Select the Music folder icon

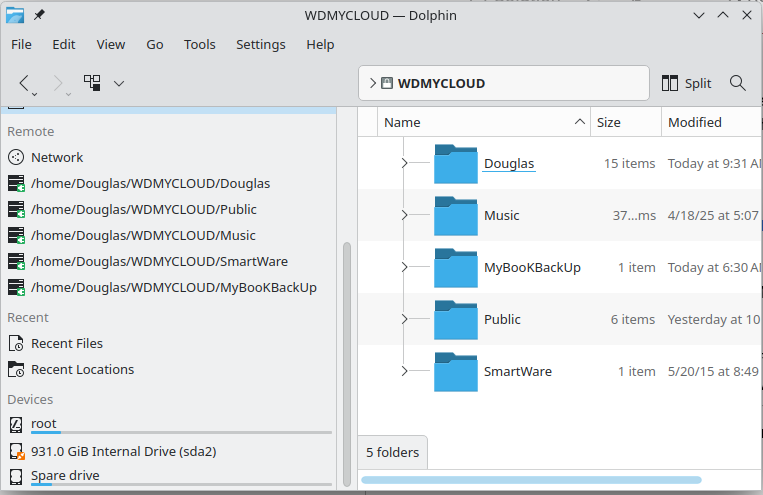pos(456,216)
